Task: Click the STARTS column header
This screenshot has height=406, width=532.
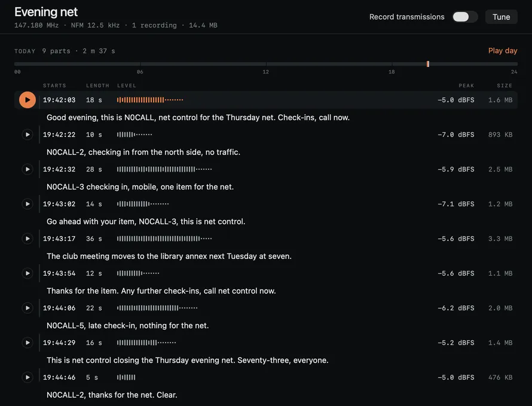Action: coord(54,86)
